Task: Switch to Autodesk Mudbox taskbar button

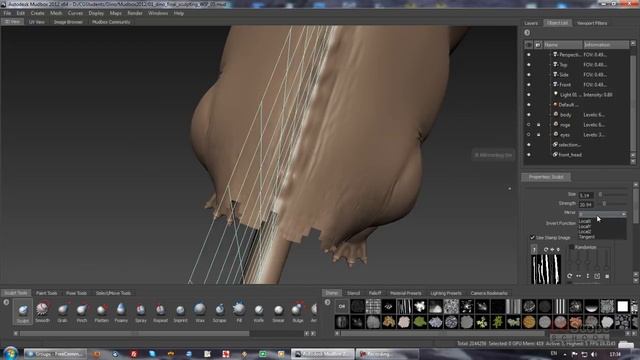Action: pos(322,354)
